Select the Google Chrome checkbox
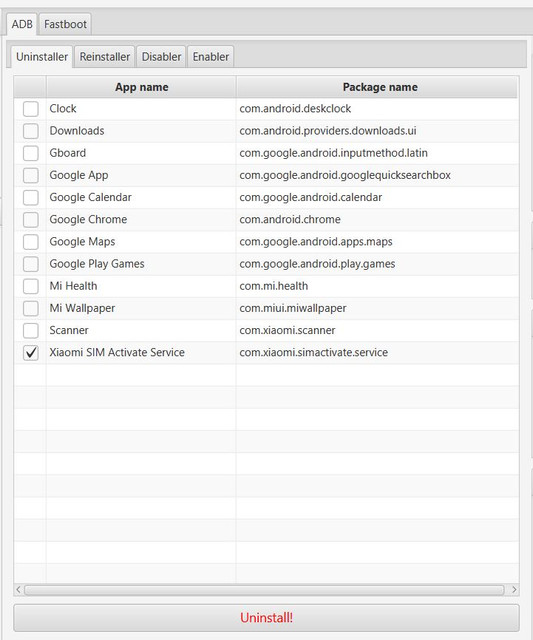 pyautogui.click(x=31, y=220)
